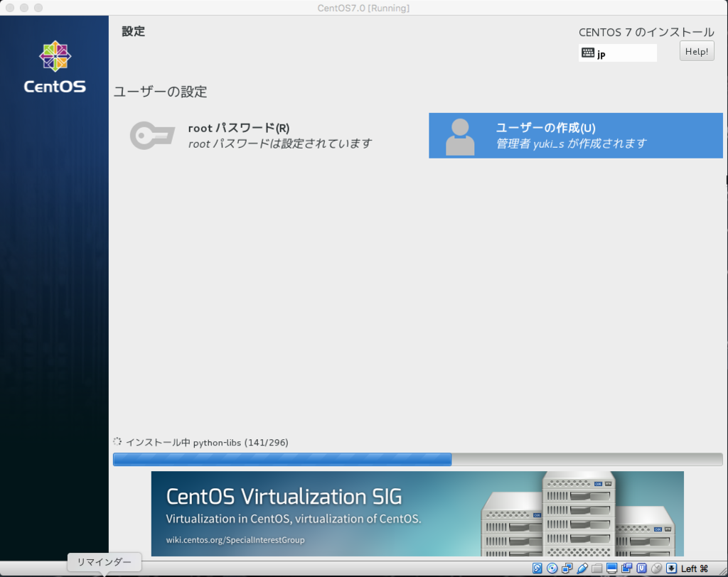The height and width of the screenshot is (577, 728).
Task: Click the user avatar icon
Action: coord(460,136)
